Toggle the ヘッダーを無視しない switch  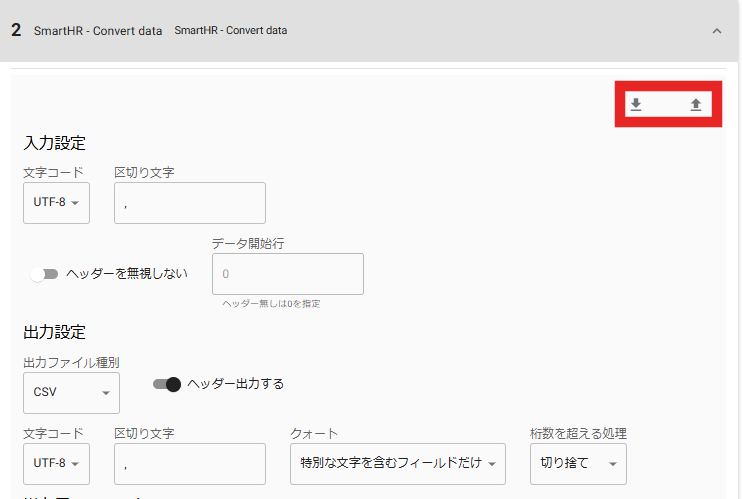pyautogui.click(x=44, y=274)
